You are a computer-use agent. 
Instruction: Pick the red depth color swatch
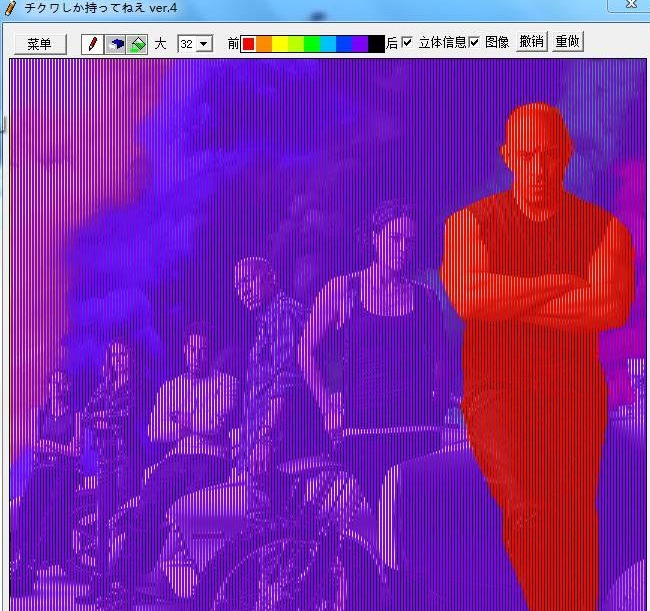tap(248, 44)
